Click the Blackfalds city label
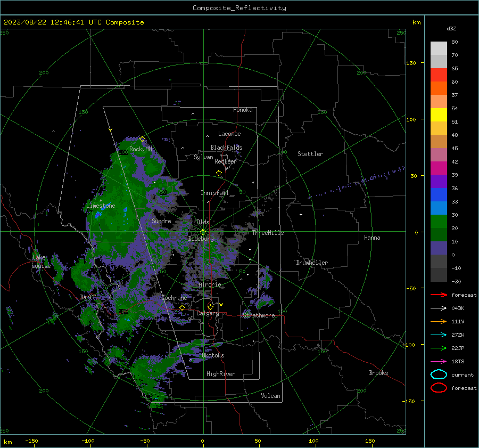The width and height of the screenshot is (479, 448). (x=226, y=148)
